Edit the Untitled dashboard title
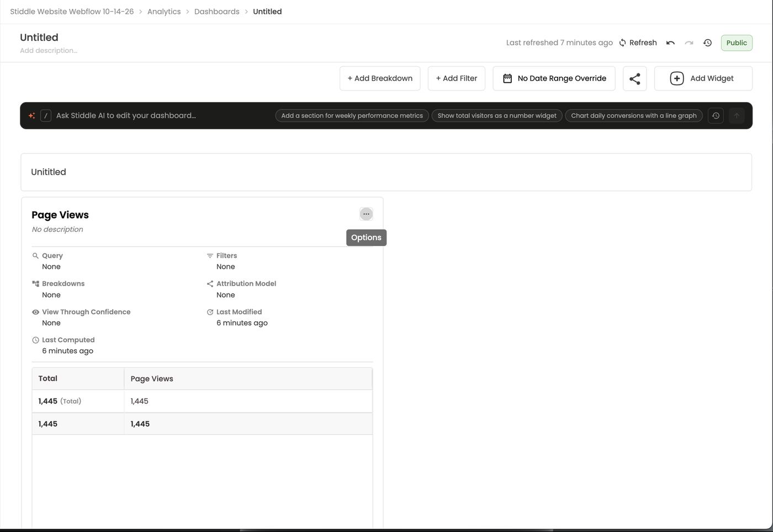 pos(39,37)
